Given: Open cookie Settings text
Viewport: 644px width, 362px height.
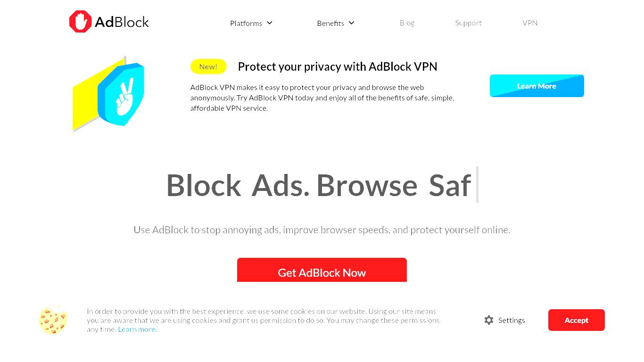Looking at the screenshot, I should click(x=512, y=320).
